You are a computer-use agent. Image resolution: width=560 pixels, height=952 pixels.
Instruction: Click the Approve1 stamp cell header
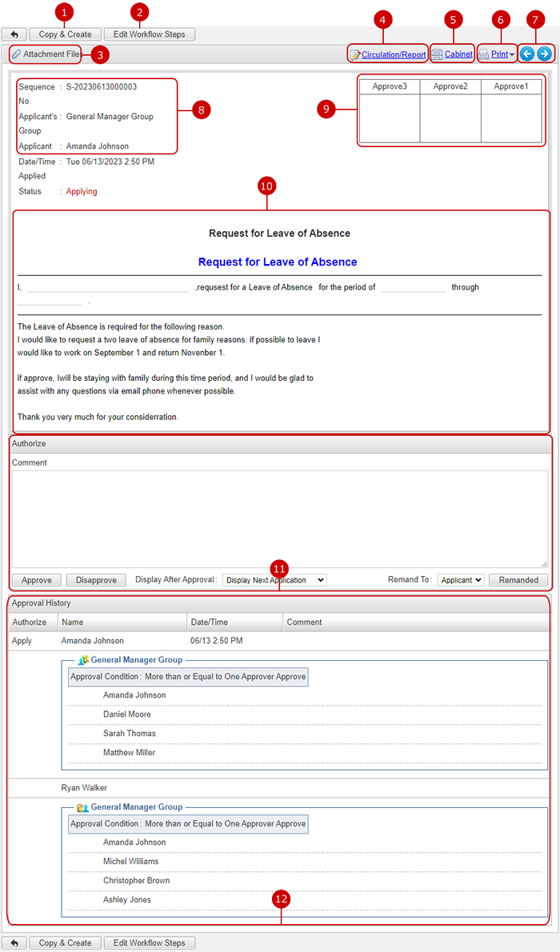pyautogui.click(x=511, y=87)
